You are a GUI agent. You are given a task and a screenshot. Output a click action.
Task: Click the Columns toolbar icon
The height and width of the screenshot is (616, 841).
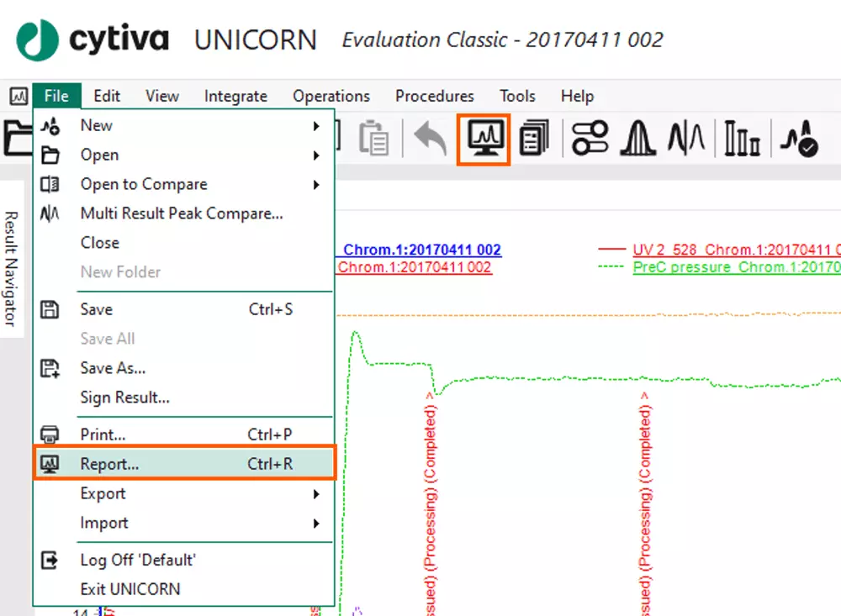pos(740,139)
